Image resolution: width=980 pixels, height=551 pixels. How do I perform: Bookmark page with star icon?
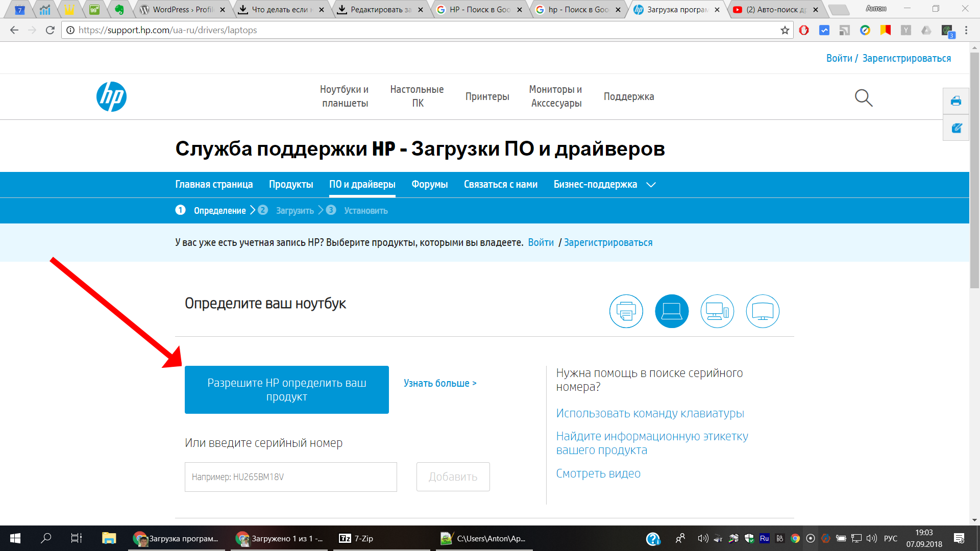785,30
